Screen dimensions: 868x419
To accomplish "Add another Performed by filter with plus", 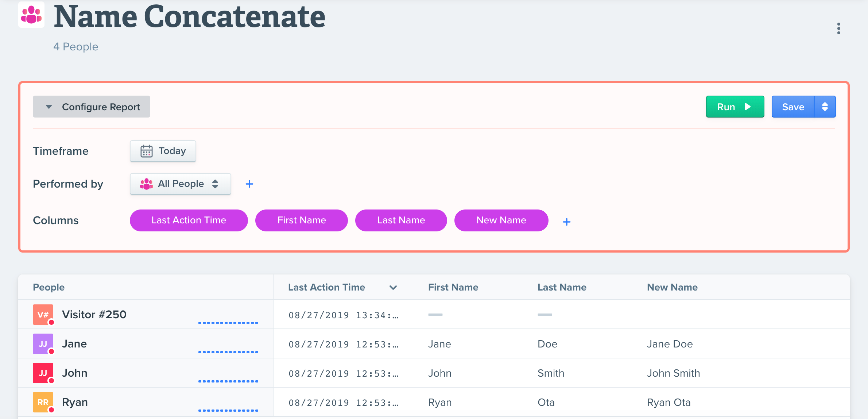I will click(249, 184).
